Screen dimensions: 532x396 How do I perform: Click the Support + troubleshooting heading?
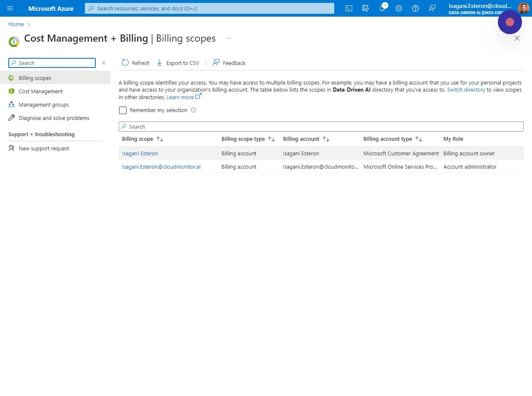click(41, 134)
